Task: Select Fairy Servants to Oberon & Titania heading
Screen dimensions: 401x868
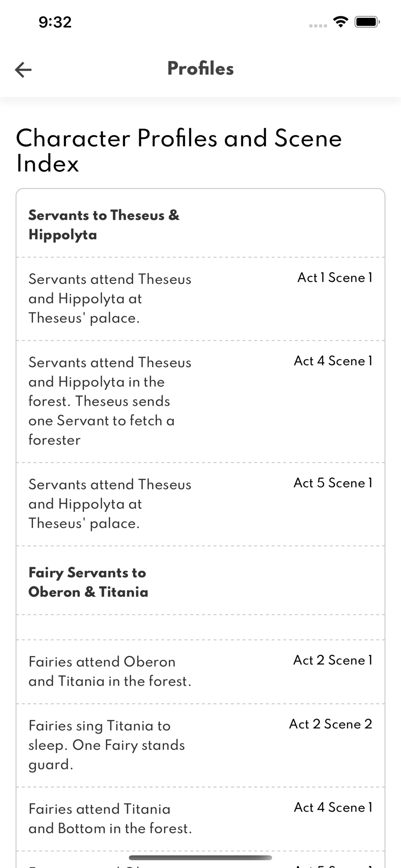Action: click(x=88, y=582)
